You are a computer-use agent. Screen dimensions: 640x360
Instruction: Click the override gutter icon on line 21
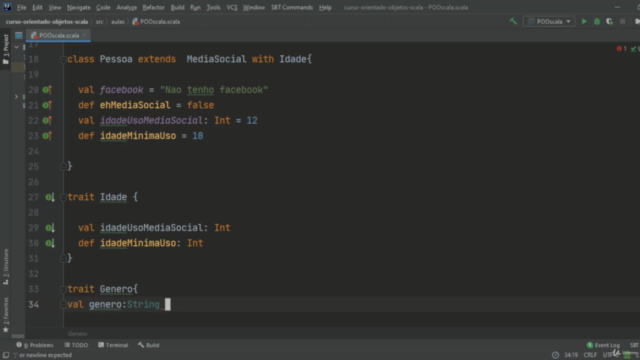coord(47,105)
